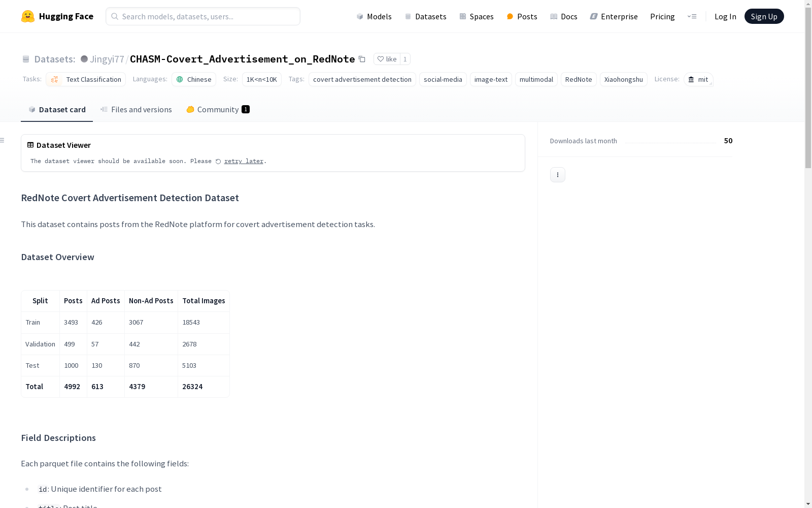The image size is (812, 508).
Task: Open Models page
Action: point(374,16)
